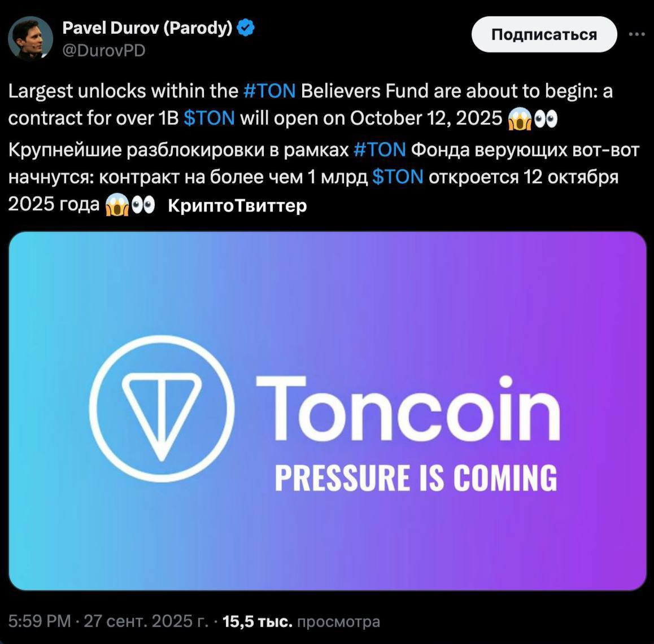Click the date 27 сент. 2025 г.
Image resolution: width=654 pixels, height=644 pixels.
[146, 622]
